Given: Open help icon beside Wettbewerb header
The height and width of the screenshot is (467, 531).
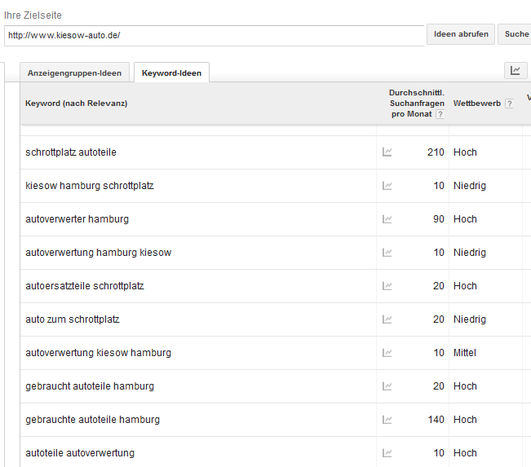Looking at the screenshot, I should click(509, 104).
